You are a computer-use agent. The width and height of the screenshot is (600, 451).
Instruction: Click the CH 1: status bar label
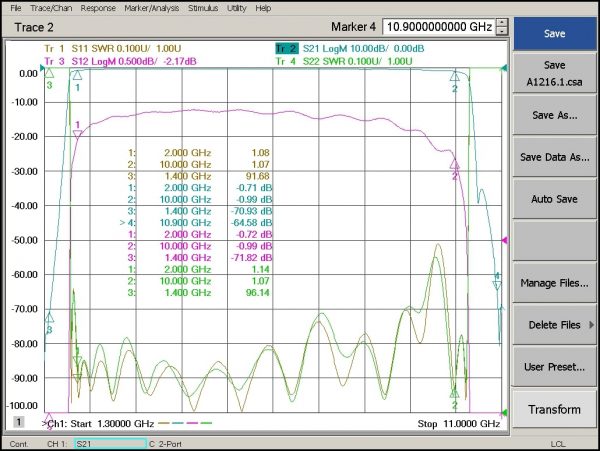point(57,444)
